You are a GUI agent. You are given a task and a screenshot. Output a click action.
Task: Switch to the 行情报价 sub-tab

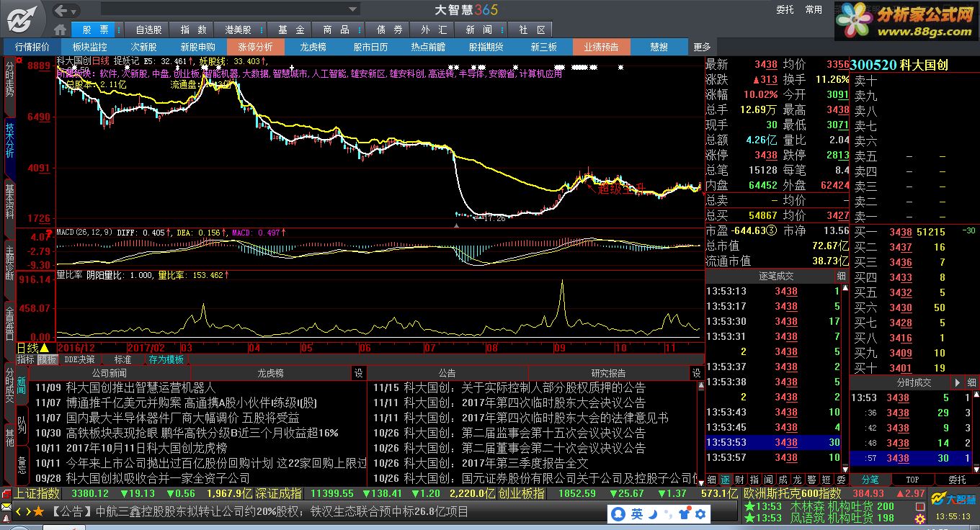click(x=32, y=47)
